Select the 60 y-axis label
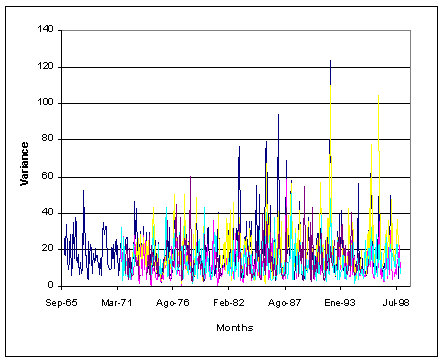Viewport: 444px width, 363px height. coord(48,176)
